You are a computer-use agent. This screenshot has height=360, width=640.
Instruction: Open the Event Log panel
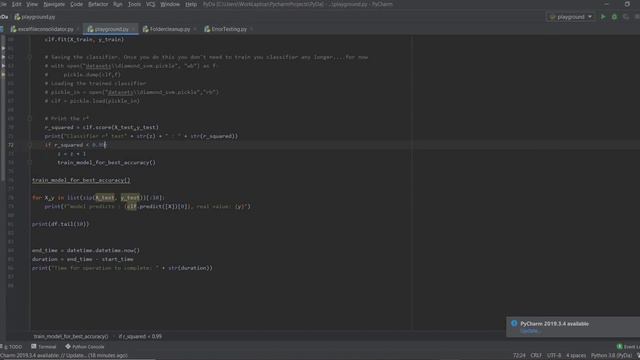pyautogui.click(x=628, y=347)
